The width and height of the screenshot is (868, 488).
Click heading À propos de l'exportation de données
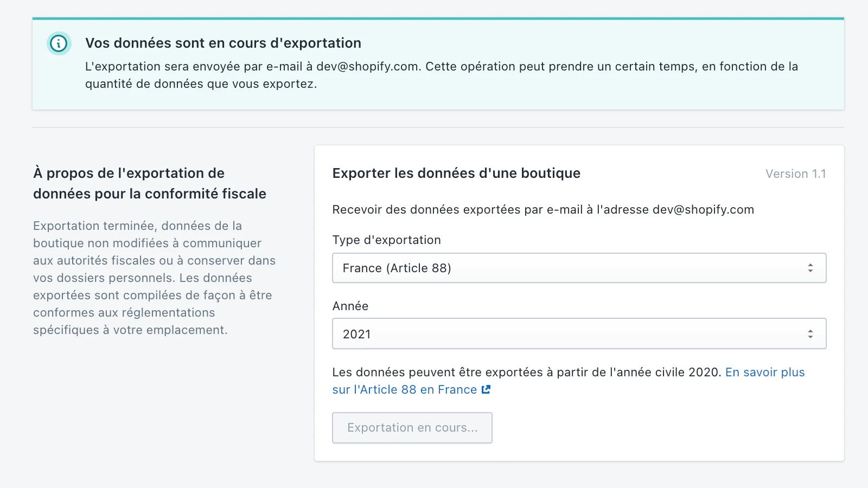tap(150, 183)
